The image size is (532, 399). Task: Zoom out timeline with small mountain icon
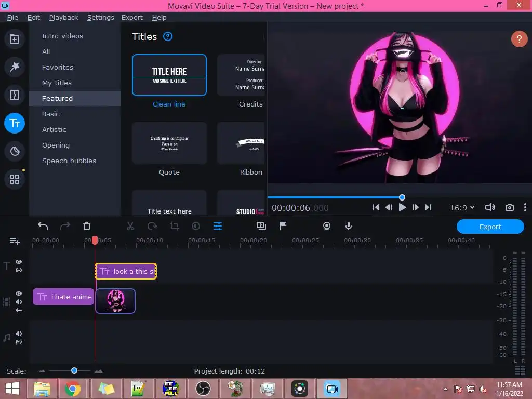pos(42,371)
